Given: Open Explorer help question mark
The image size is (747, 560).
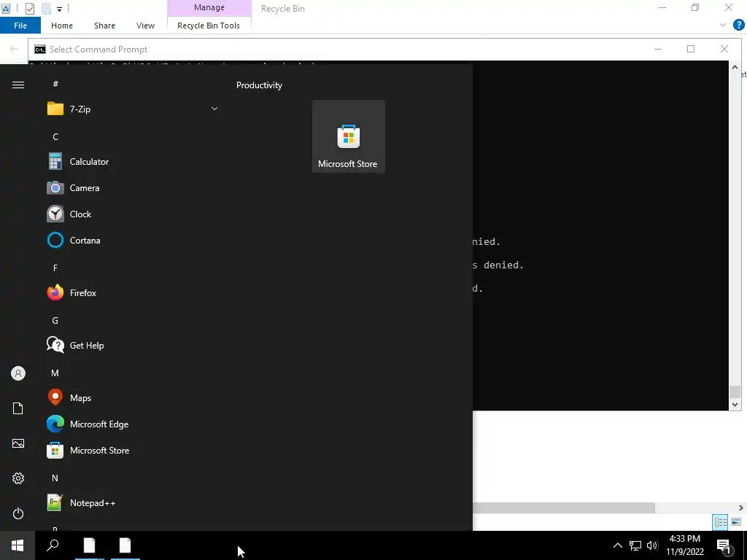Looking at the screenshot, I should tap(738, 26).
